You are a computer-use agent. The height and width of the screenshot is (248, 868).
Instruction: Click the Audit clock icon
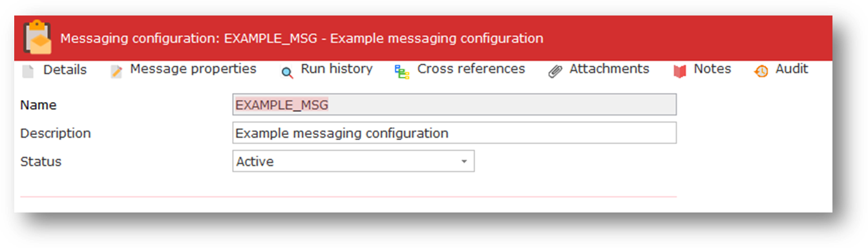click(x=761, y=72)
